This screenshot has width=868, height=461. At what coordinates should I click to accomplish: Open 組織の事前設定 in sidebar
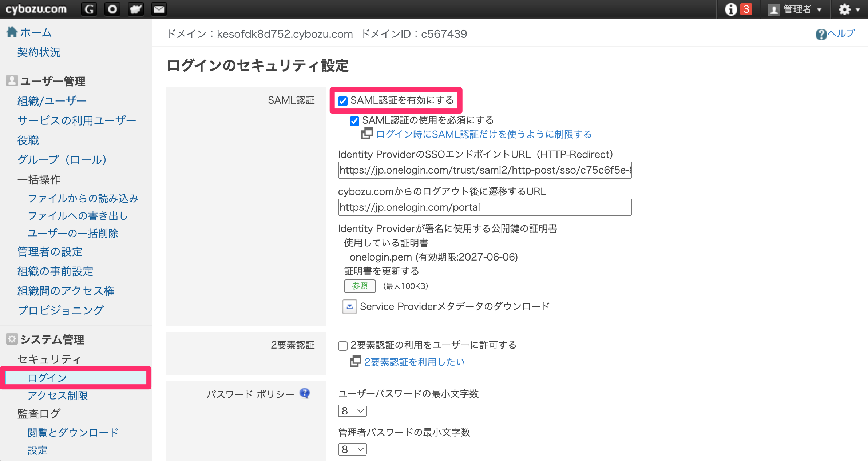pos(55,271)
